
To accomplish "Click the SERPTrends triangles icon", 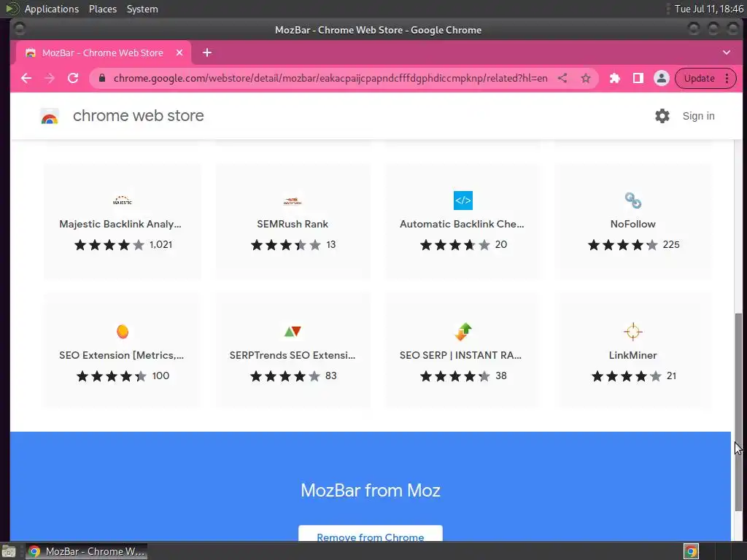I will tap(293, 332).
